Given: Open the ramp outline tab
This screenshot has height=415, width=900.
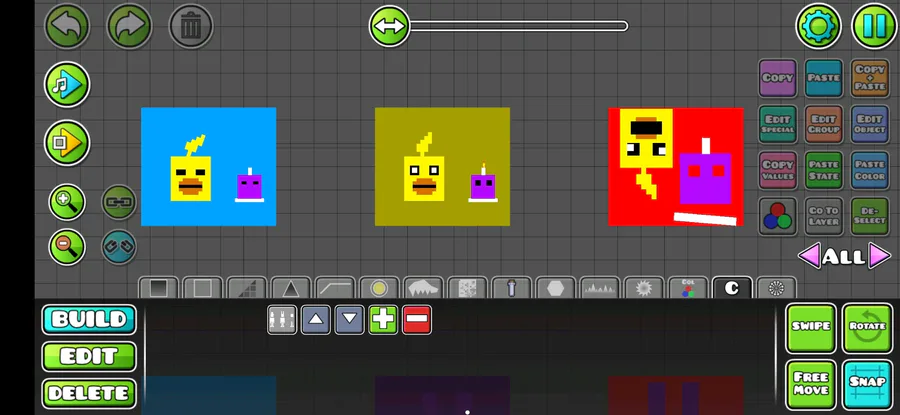Looking at the screenshot, I should coord(335,288).
